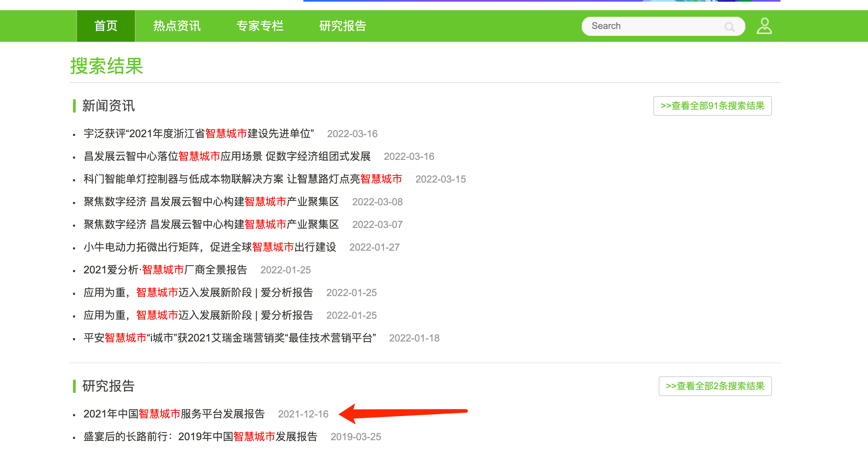Go to the 首页 tab
The height and width of the screenshot is (454, 868).
coord(106,26)
